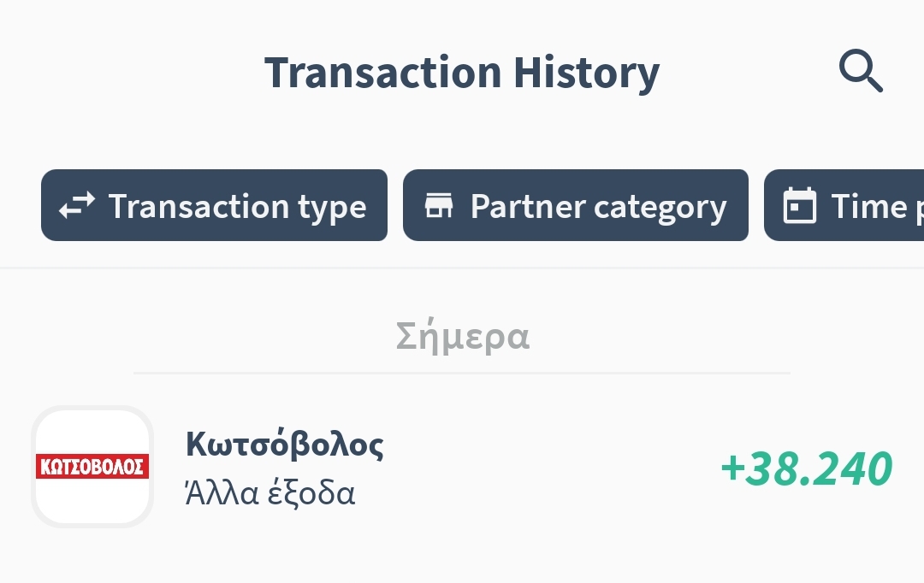Click the Partner category label text

tap(599, 207)
